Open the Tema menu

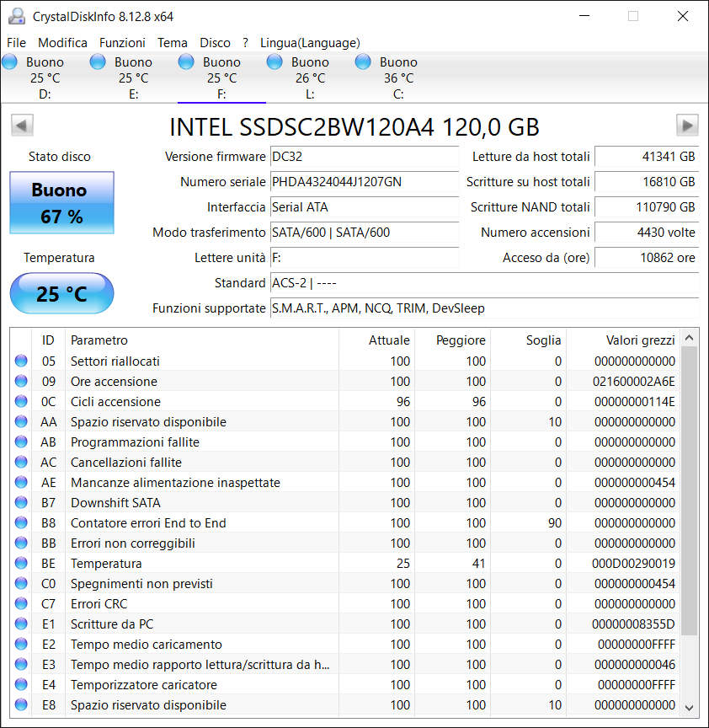(x=172, y=43)
